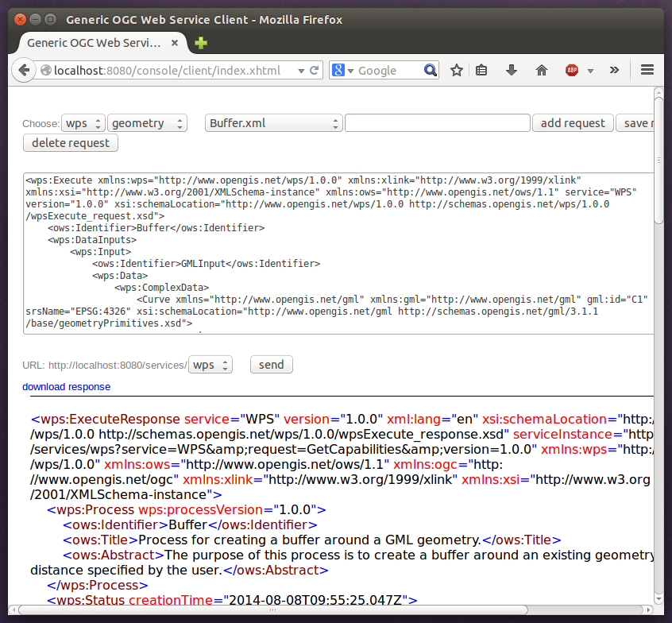This screenshot has width=672, height=623.
Task: Open the Adblock Plus icon
Action: point(572,70)
